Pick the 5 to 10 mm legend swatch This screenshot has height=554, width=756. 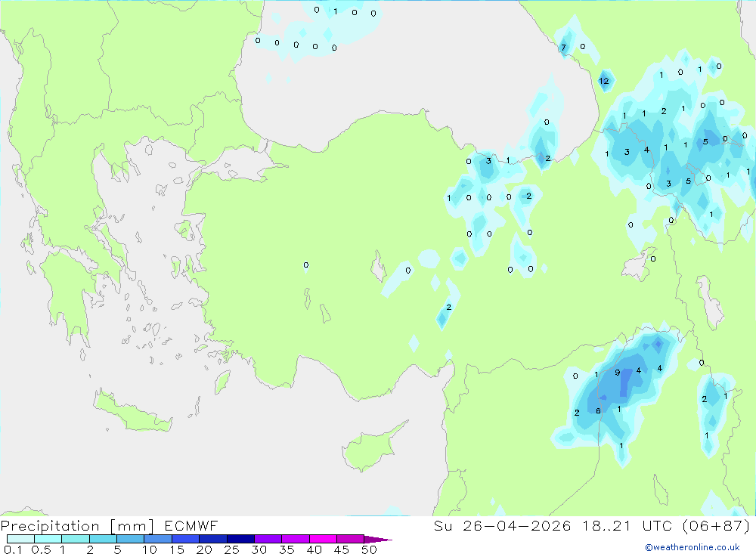(x=130, y=539)
